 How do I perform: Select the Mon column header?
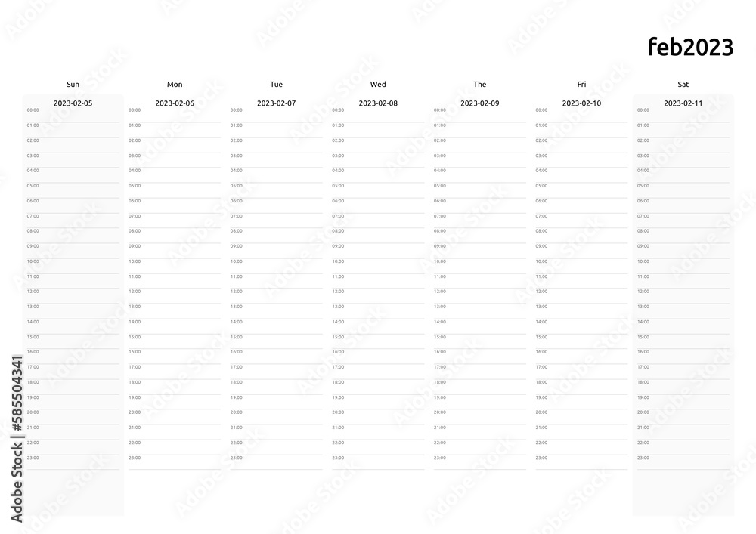175,85
